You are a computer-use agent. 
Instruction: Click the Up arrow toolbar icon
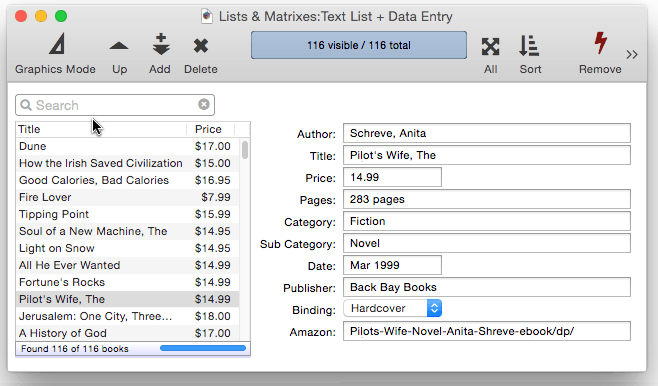point(119,46)
